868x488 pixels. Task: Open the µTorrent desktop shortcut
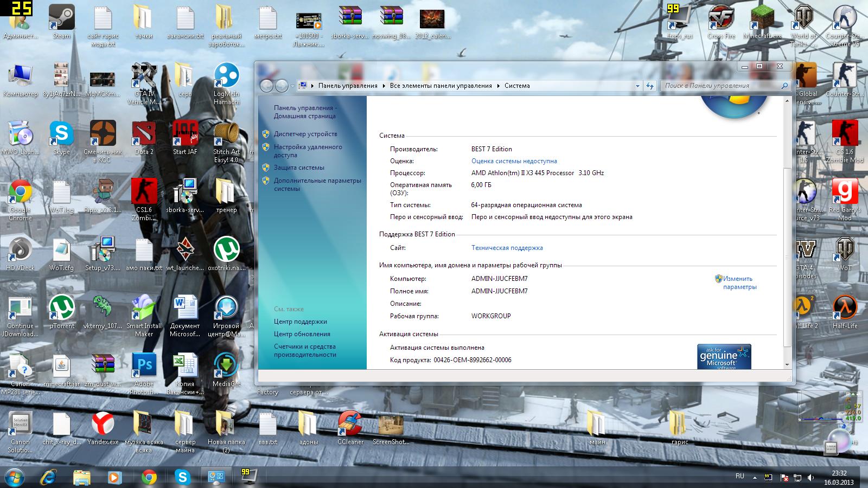[x=61, y=312]
